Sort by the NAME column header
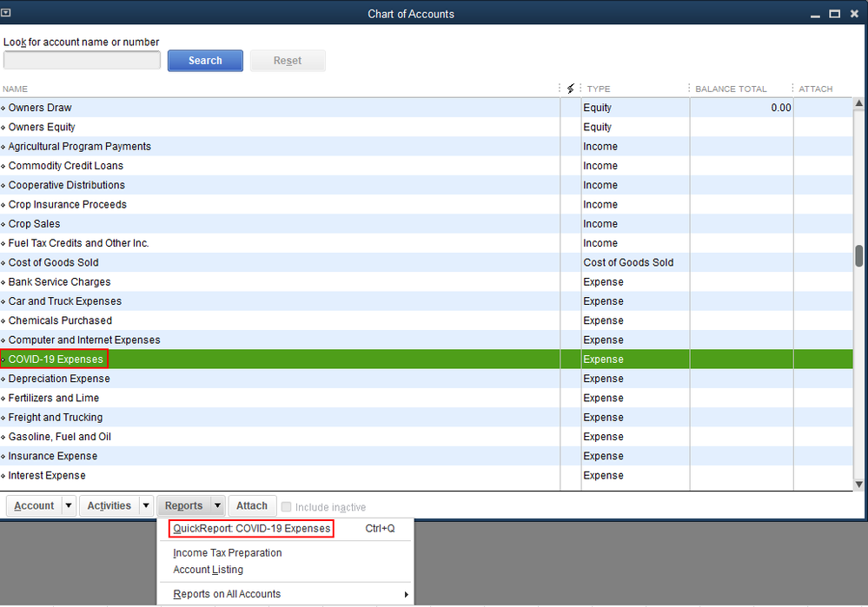The image size is (868, 607). 15,89
